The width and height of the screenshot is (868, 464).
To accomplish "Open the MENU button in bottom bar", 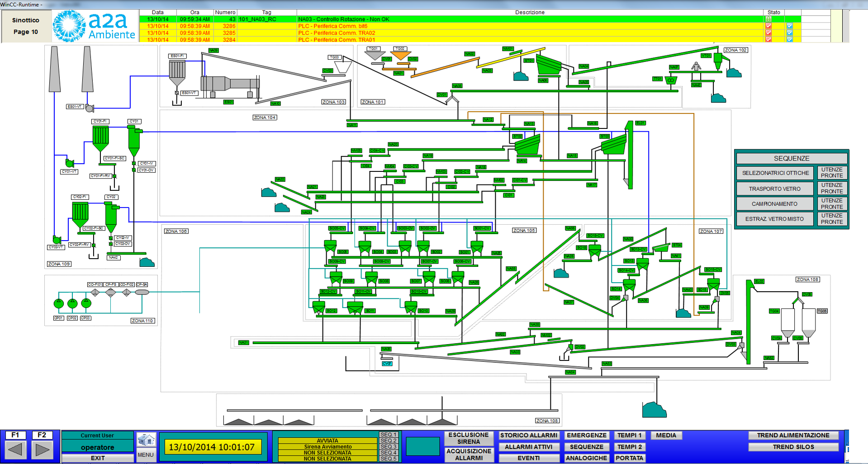I will tap(146, 455).
